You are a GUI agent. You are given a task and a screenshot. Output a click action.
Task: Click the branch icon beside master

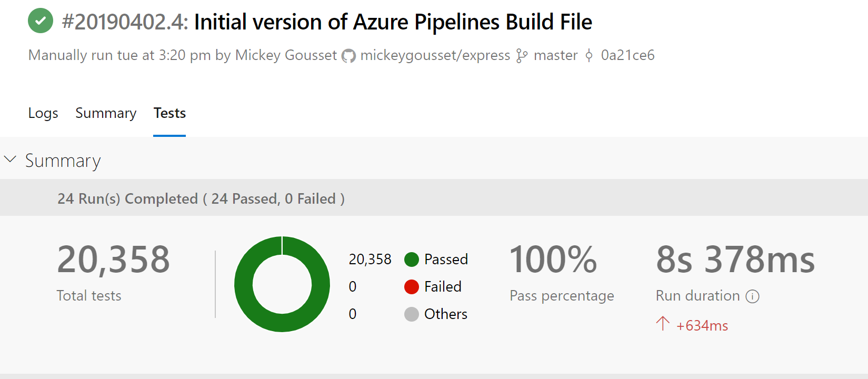pos(522,56)
